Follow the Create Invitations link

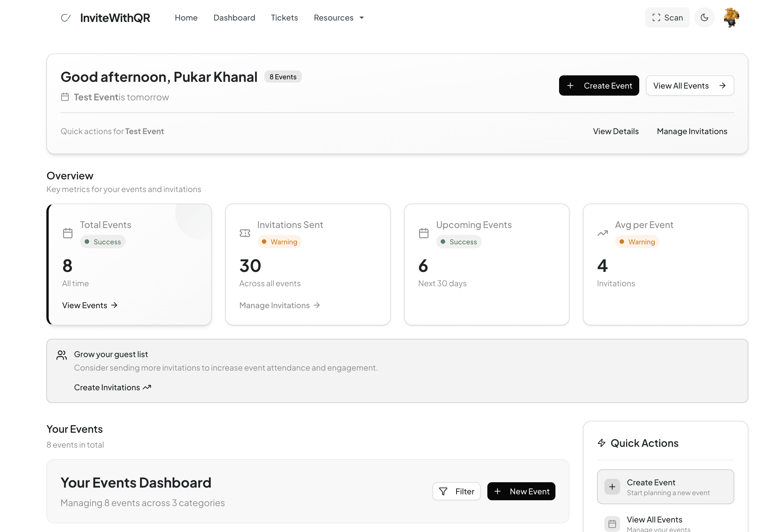112,387
